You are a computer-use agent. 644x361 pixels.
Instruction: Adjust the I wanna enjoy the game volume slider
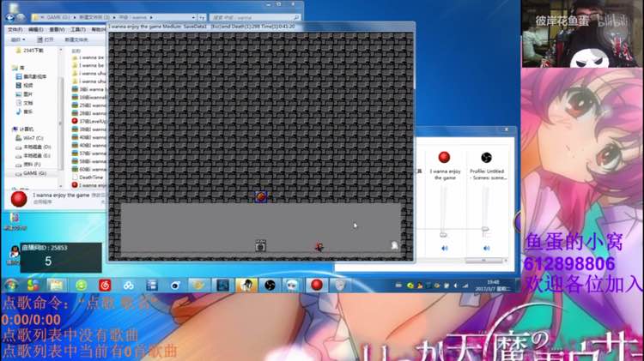coord(443,235)
